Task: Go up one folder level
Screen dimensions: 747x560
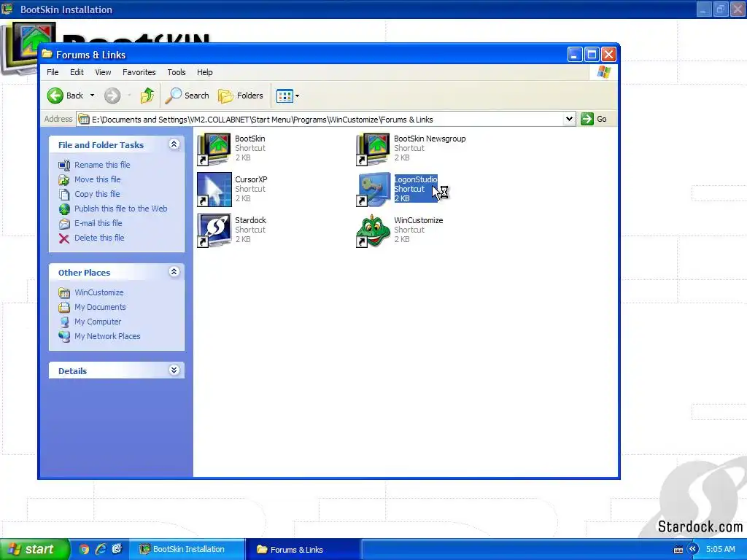Action: point(147,96)
